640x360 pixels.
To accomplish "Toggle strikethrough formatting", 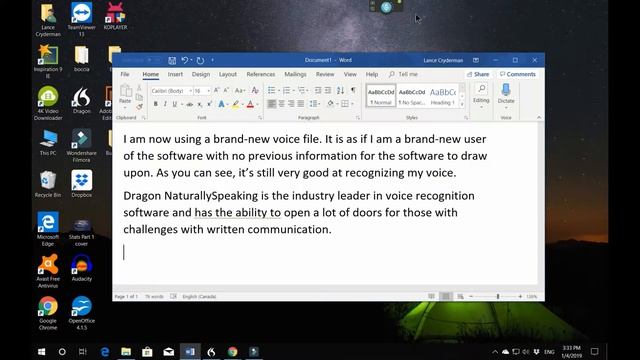I will tap(190, 104).
